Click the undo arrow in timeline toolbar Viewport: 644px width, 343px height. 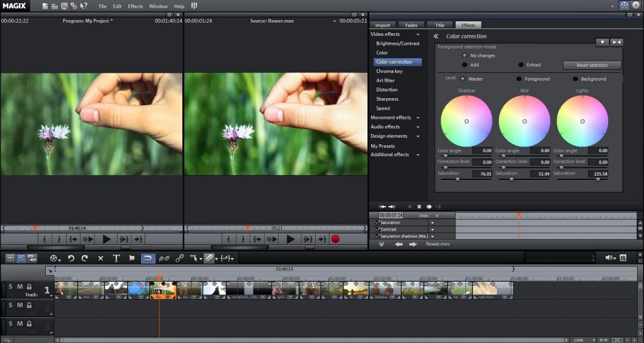click(x=71, y=258)
